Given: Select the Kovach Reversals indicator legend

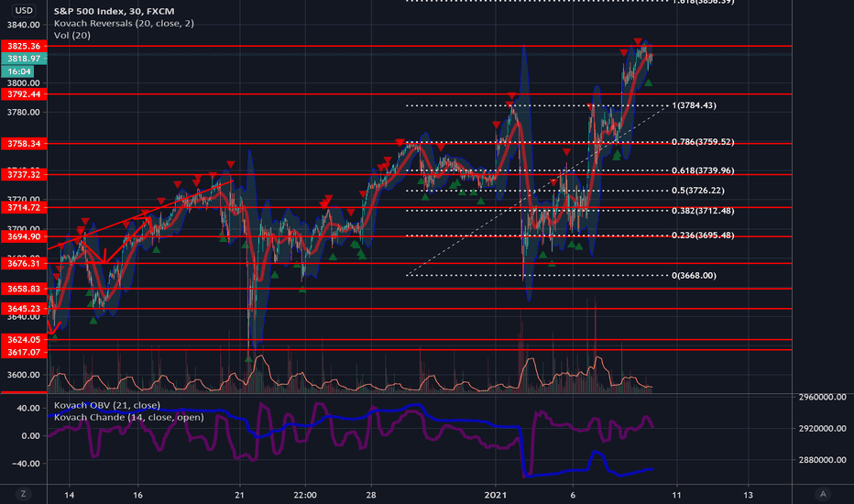Looking at the screenshot, I should [x=124, y=24].
